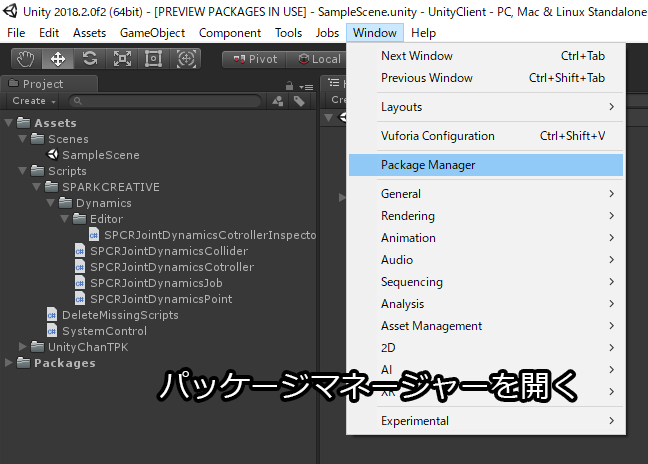Select the SPARKCREATIVE folder
The image size is (648, 464).
[102, 187]
